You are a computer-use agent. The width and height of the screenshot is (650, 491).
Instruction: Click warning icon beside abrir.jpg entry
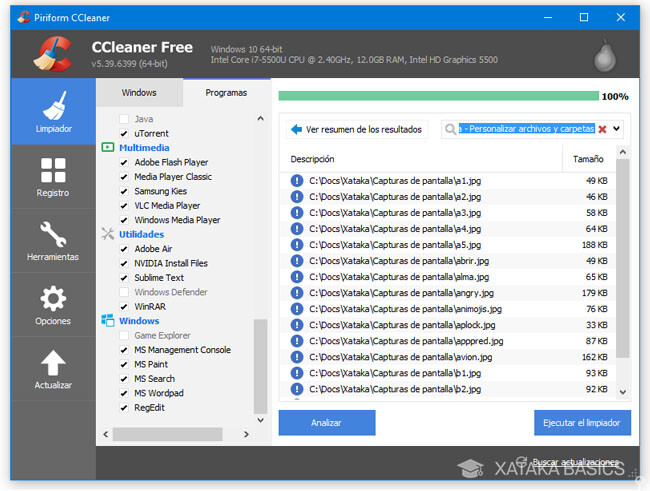coord(297,261)
